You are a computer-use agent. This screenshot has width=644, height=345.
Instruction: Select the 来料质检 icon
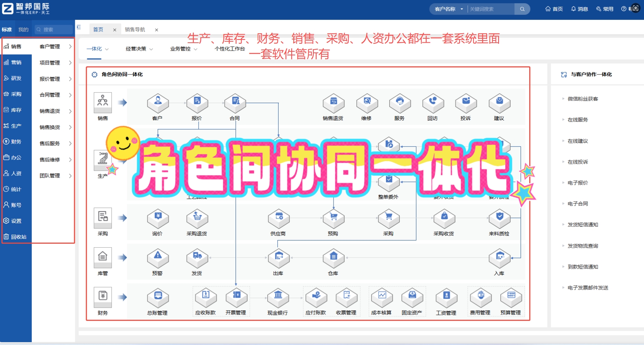click(499, 218)
